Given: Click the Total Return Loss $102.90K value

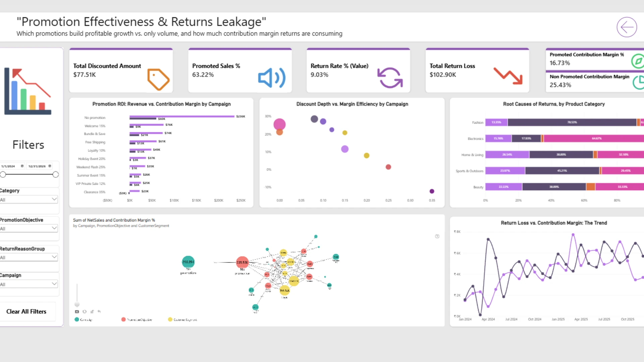Looking at the screenshot, I should click(x=443, y=75).
